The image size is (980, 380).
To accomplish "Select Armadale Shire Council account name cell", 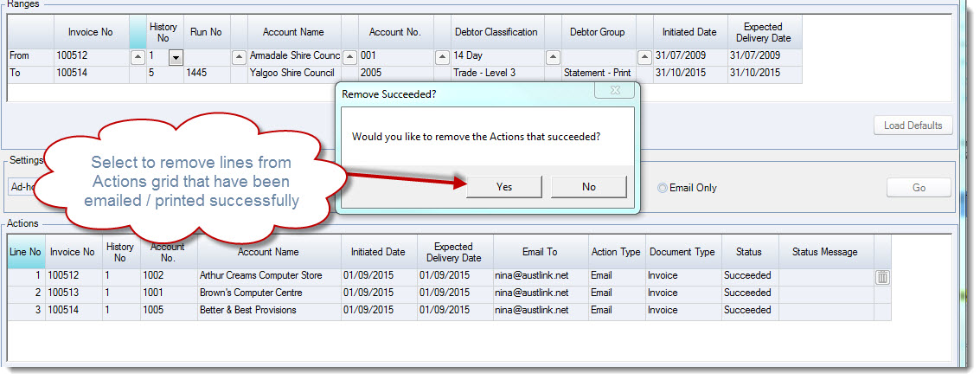I will tap(294, 55).
